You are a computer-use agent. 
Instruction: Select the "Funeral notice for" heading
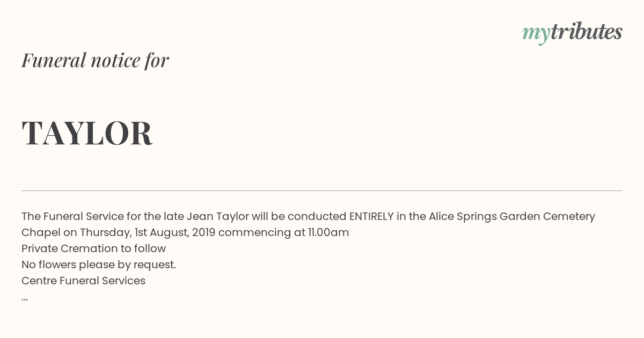coord(95,60)
